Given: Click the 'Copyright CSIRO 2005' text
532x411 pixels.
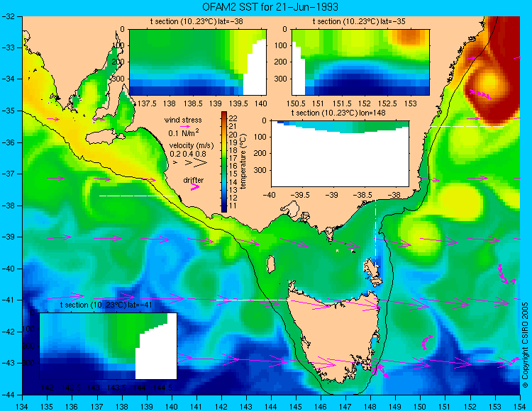Looking at the screenshot, I should (x=525, y=345).
